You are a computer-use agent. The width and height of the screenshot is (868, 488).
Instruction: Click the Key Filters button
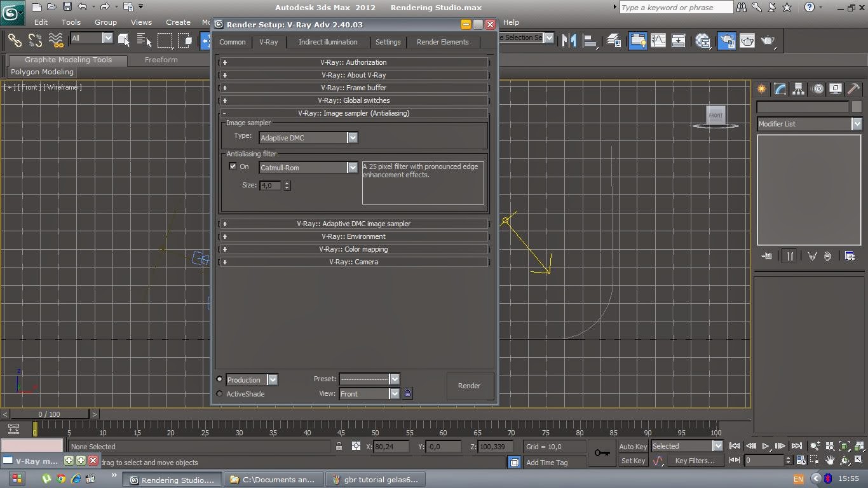(695, 461)
